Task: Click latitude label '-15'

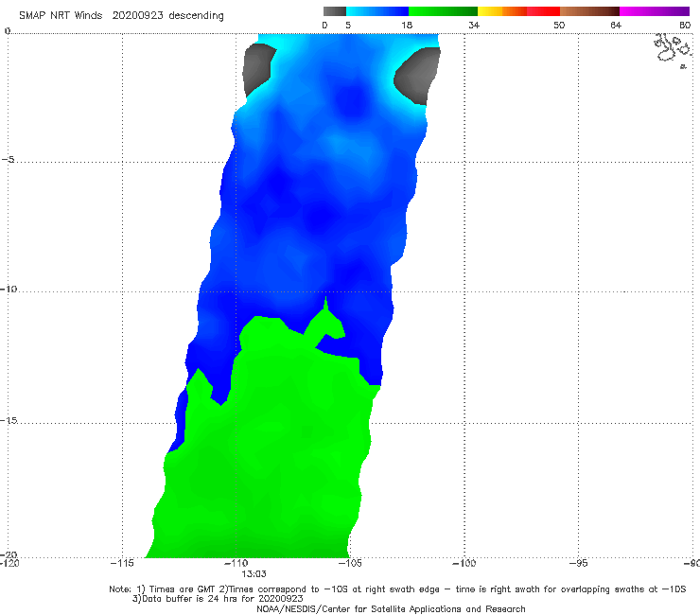Action: pos(9,420)
